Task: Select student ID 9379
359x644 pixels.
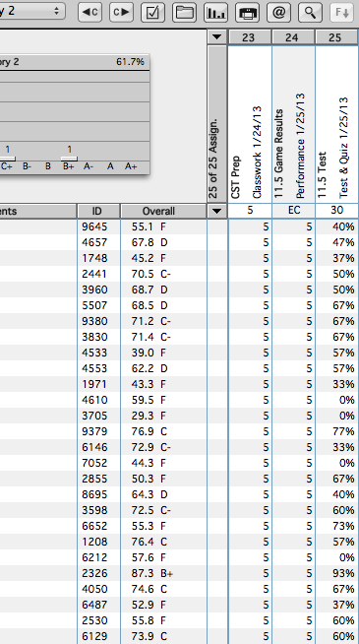Action: click(x=94, y=431)
